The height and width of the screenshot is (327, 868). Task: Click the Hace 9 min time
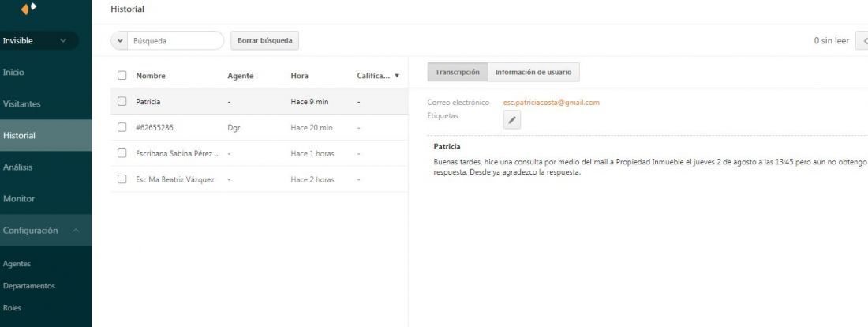click(x=309, y=102)
